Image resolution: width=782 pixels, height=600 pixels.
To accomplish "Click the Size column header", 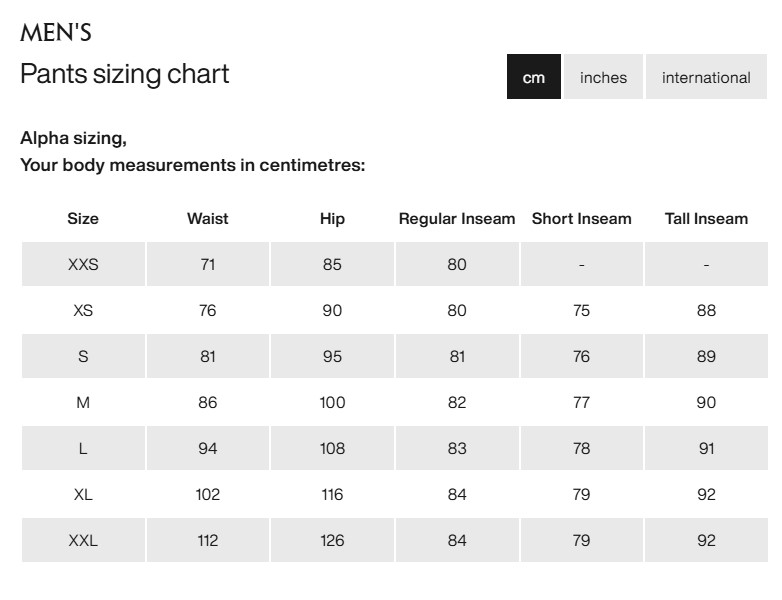I will tap(83, 219).
